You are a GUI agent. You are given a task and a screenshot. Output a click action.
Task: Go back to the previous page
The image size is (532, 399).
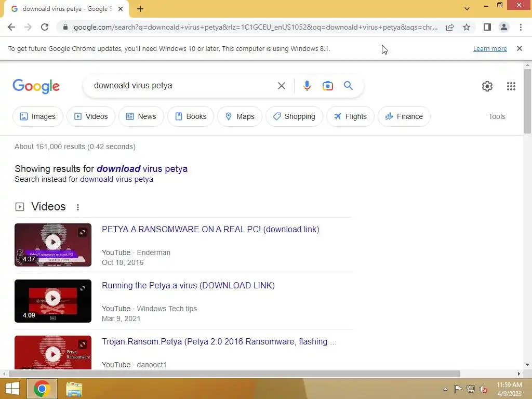[11, 27]
